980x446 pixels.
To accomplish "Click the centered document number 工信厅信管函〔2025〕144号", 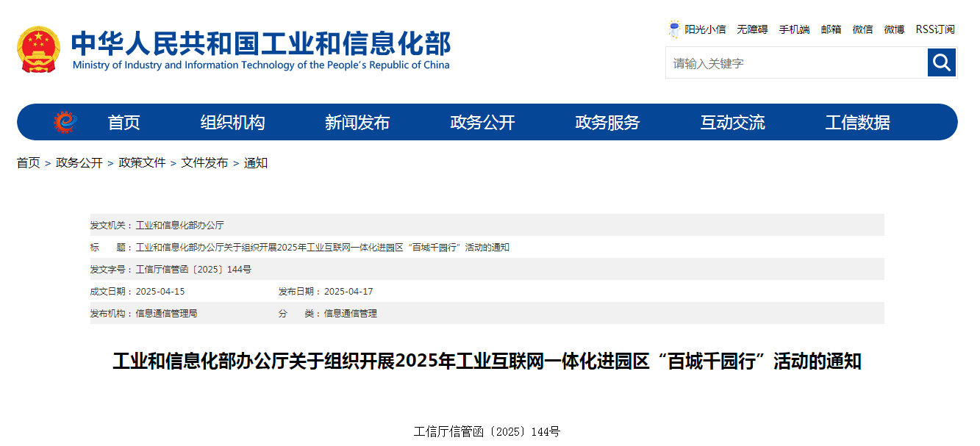I will coord(487,431).
